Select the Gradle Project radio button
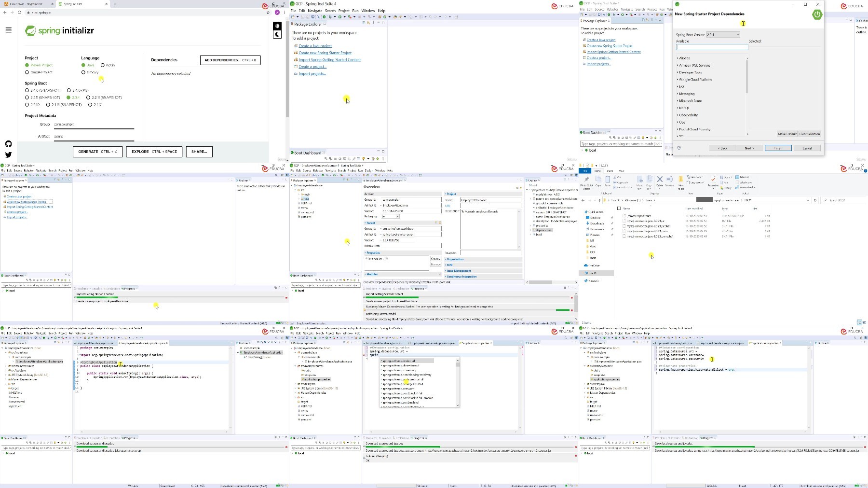 [27, 72]
